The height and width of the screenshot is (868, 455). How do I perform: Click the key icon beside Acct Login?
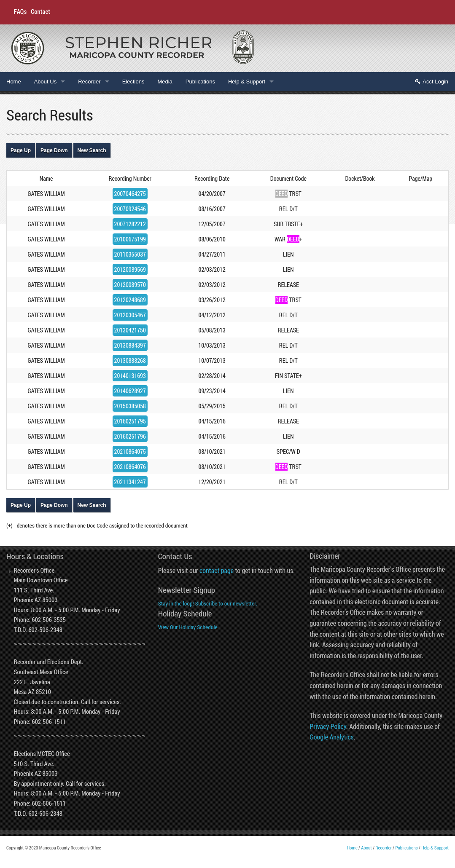tap(417, 82)
